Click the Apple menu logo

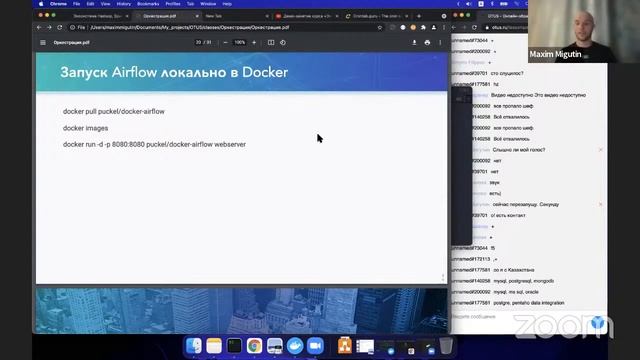[41, 4]
